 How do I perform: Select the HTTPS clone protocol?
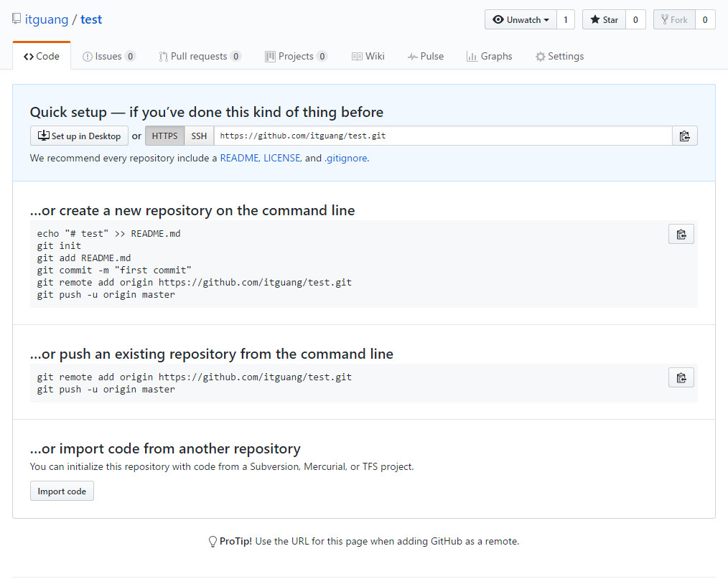pyautogui.click(x=165, y=136)
